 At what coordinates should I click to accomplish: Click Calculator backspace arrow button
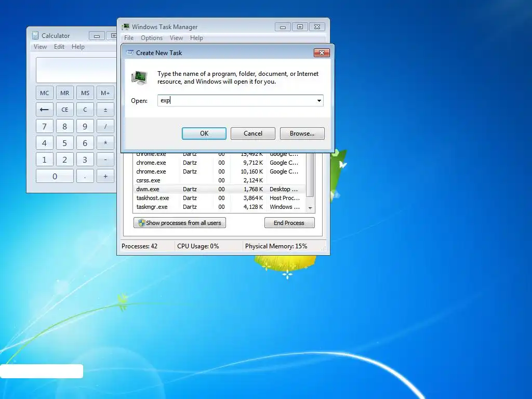(x=45, y=110)
